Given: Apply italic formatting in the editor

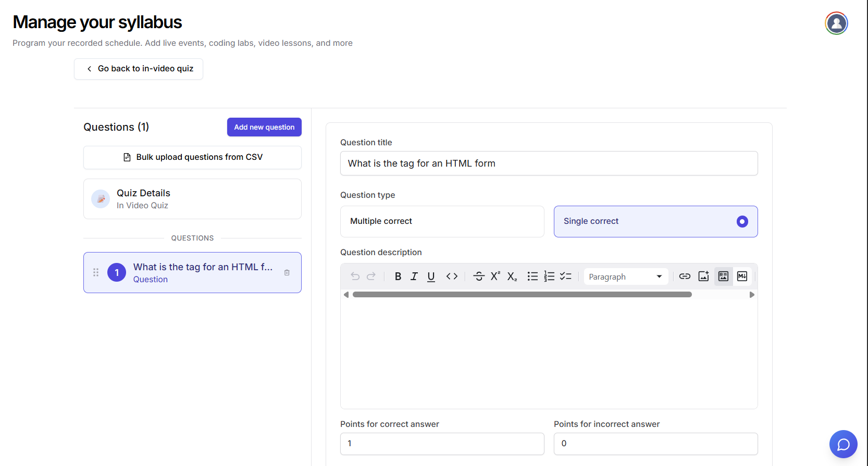Looking at the screenshot, I should coord(414,276).
